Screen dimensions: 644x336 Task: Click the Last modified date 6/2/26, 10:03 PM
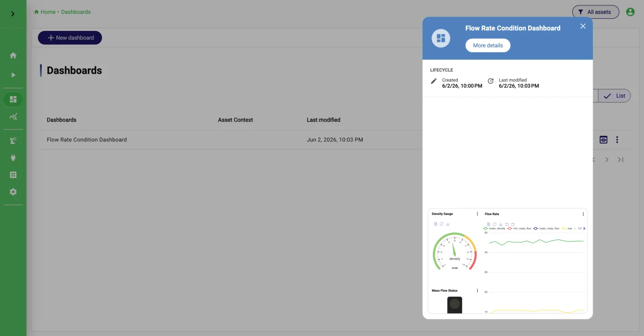(x=519, y=86)
